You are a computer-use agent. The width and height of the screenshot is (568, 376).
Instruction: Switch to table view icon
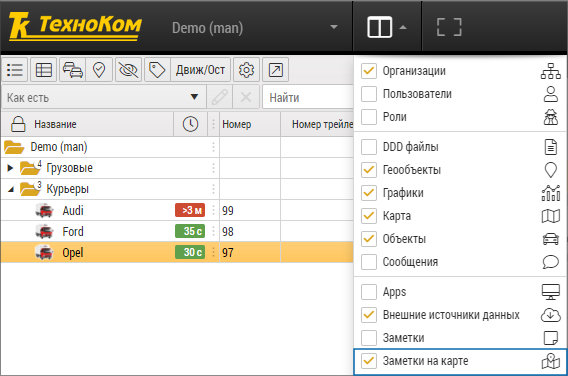(x=43, y=70)
